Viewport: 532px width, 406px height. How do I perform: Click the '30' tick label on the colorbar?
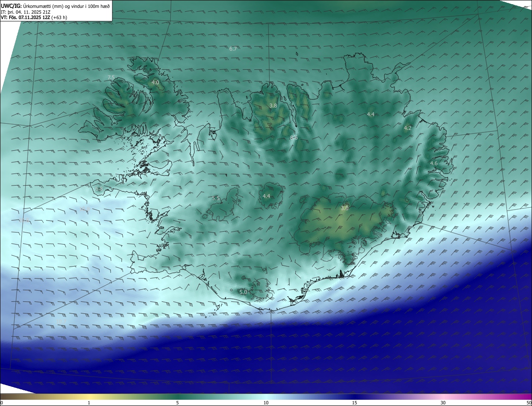[443, 403]
